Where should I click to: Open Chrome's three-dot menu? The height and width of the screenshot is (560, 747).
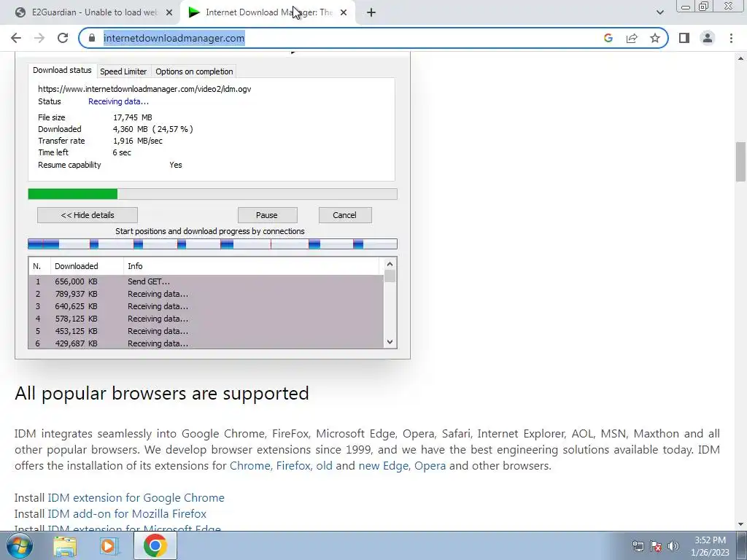click(731, 38)
